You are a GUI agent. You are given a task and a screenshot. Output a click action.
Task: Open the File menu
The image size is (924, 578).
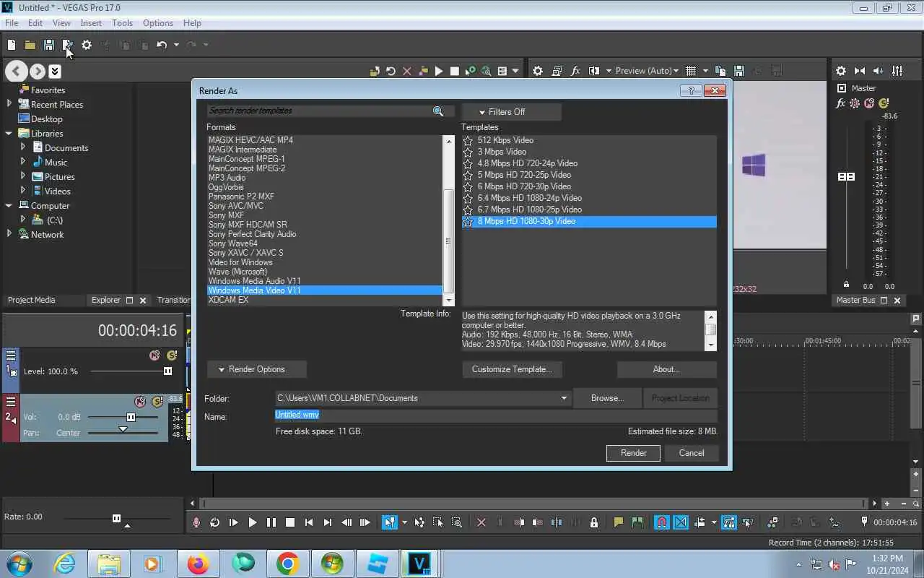point(12,23)
